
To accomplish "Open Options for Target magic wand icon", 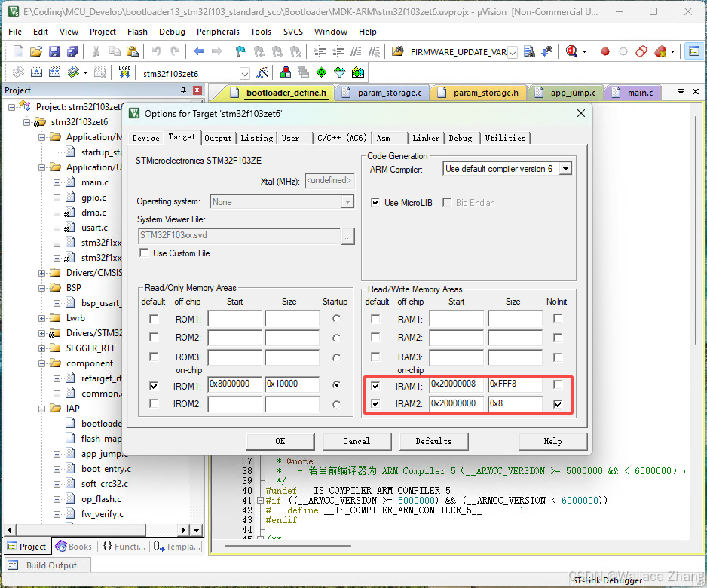I will tap(262, 72).
